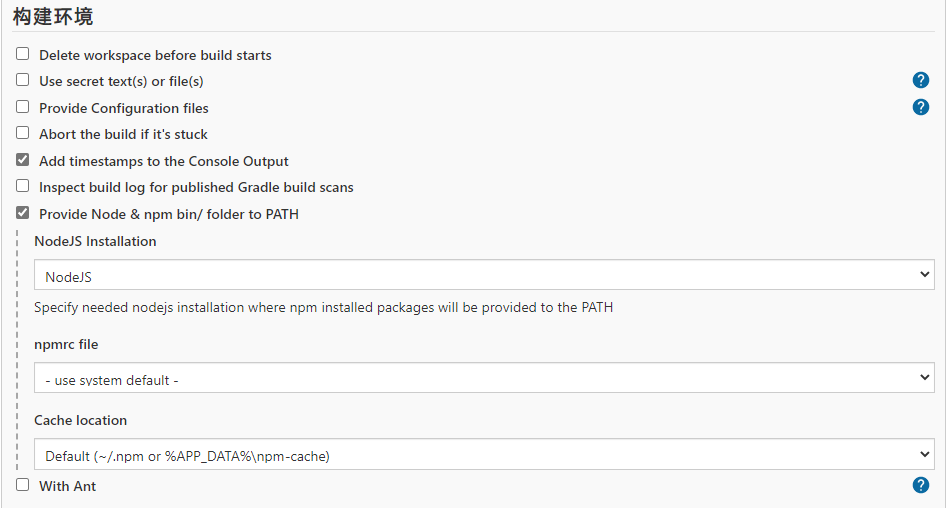Screen dimensions: 946x508
Task: Enable the With Ant checkbox
Action: 23,485
